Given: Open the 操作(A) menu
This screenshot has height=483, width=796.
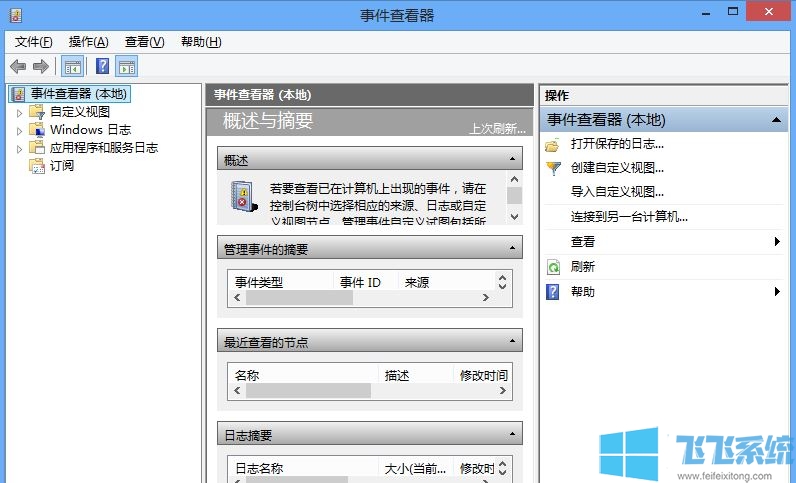Looking at the screenshot, I should (x=88, y=42).
